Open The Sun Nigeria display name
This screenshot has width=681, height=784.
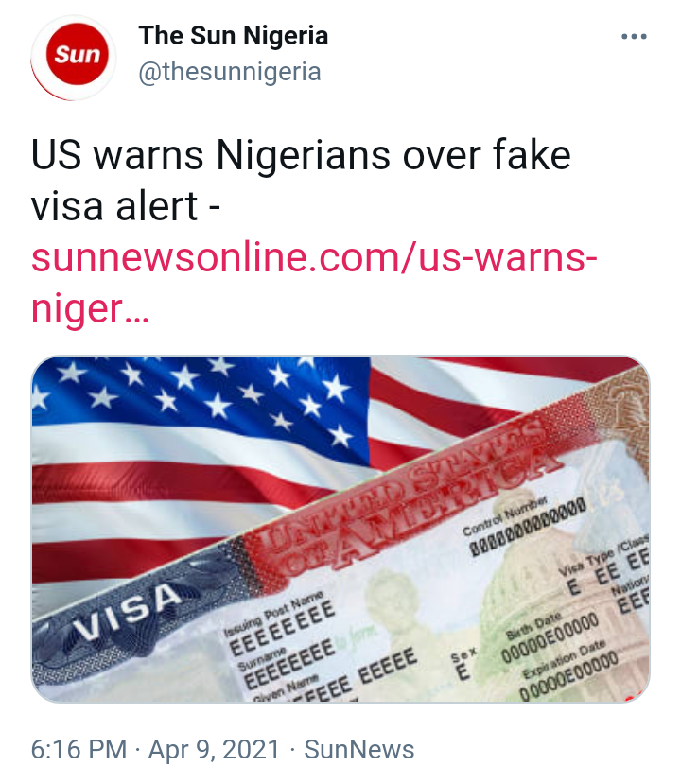233,36
